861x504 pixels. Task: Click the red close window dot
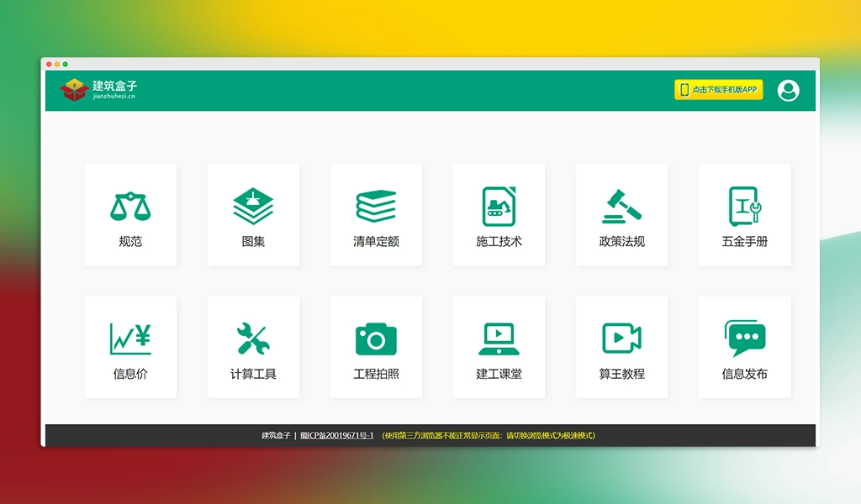coord(49,64)
